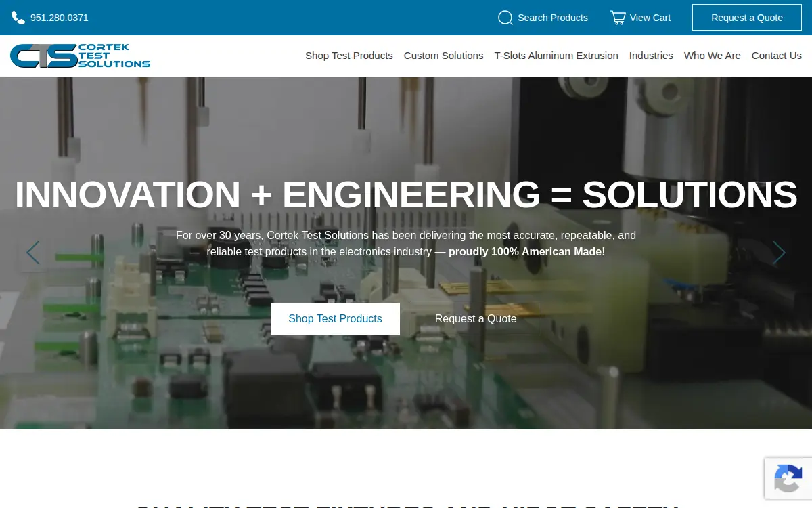Click the 'proudly 100% American Made!' text
This screenshot has height=508, width=812.
point(527,252)
